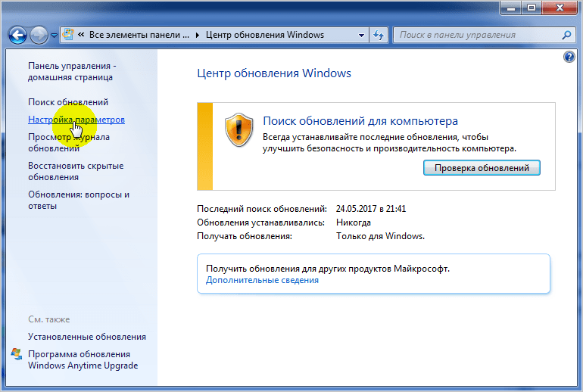Click the date '24.05.2017 в 21:41'
Screen dimensions: 583x392
[371, 209]
